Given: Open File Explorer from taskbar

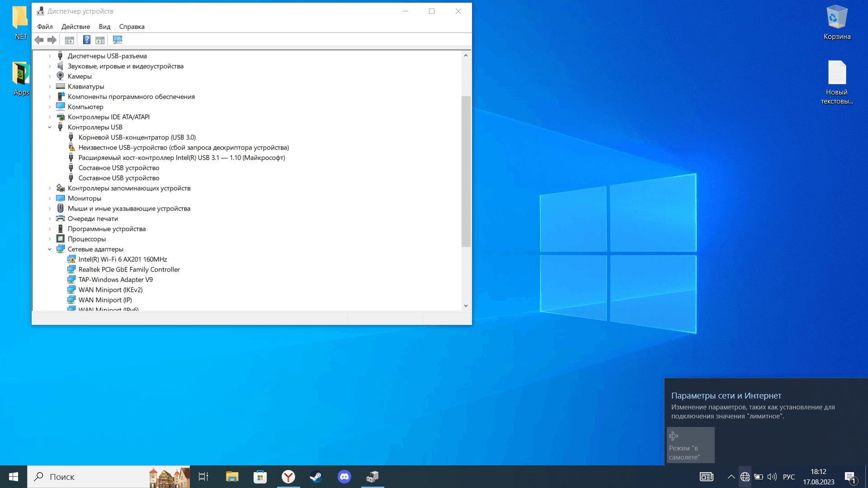Looking at the screenshot, I should click(x=232, y=477).
